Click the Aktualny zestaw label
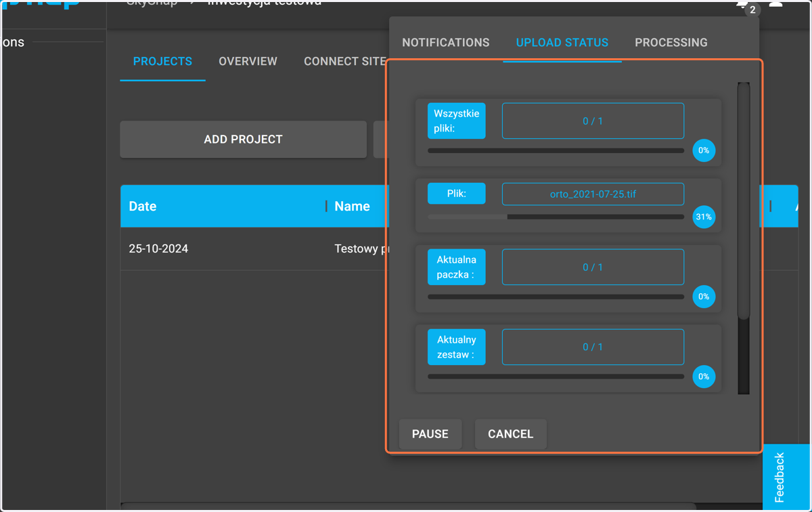This screenshot has height=512, width=812. [x=457, y=347]
